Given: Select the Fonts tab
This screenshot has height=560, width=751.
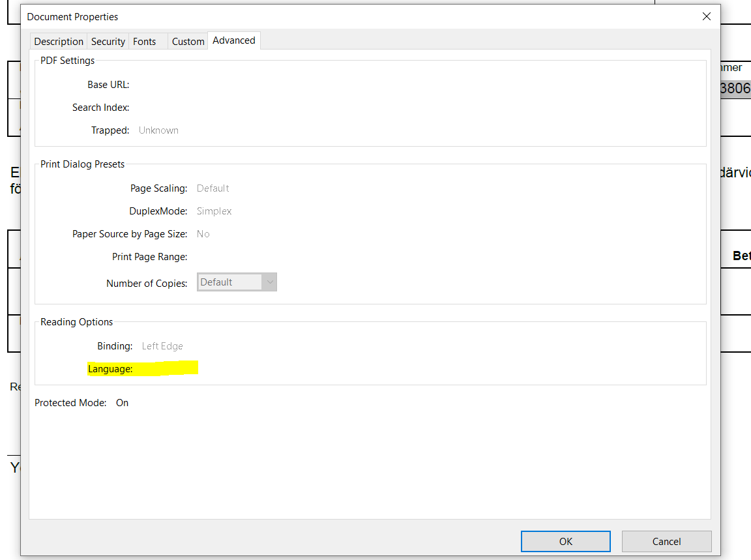Looking at the screenshot, I should pyautogui.click(x=145, y=41).
